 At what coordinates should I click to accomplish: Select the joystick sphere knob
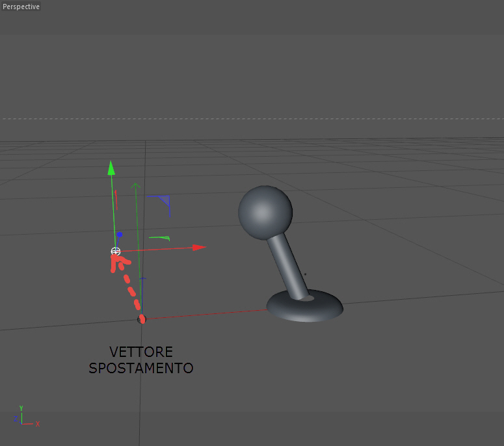(265, 213)
